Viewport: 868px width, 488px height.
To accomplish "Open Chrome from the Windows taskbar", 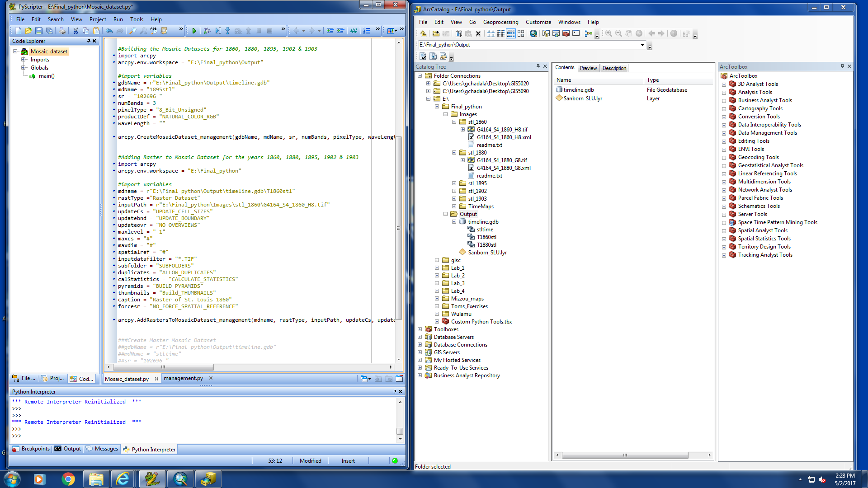I will pos(68,479).
